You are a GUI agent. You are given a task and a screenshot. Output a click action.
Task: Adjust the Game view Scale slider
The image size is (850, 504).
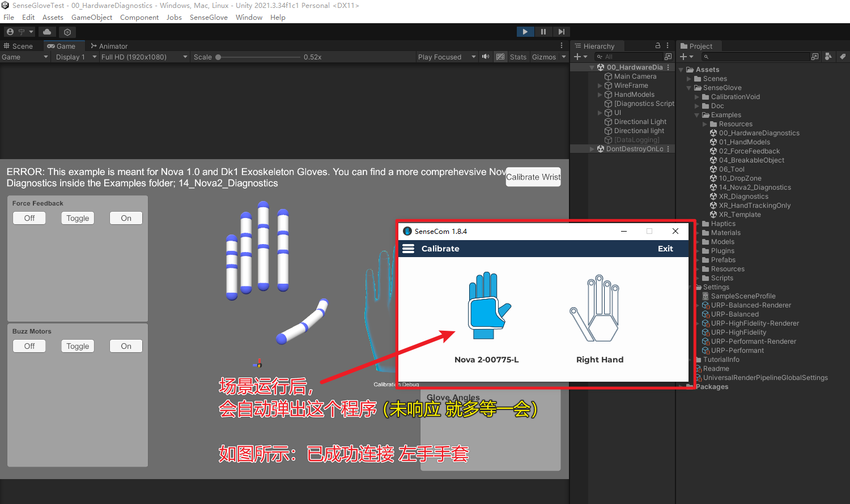pyautogui.click(x=257, y=57)
